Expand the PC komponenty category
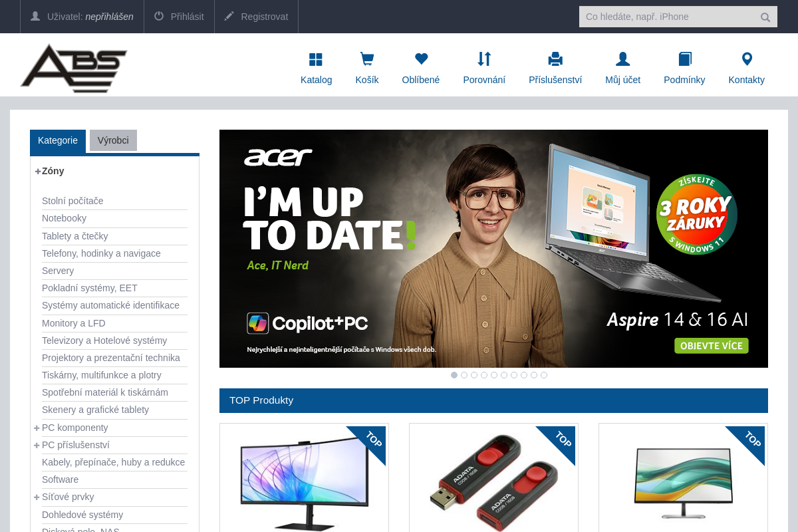The width and height of the screenshot is (798, 532). 37,428
